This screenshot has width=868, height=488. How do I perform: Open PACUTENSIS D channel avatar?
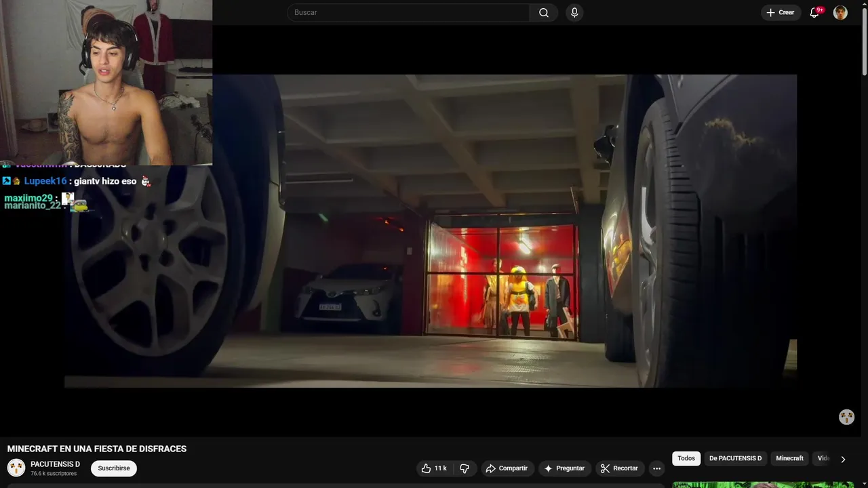click(x=16, y=468)
